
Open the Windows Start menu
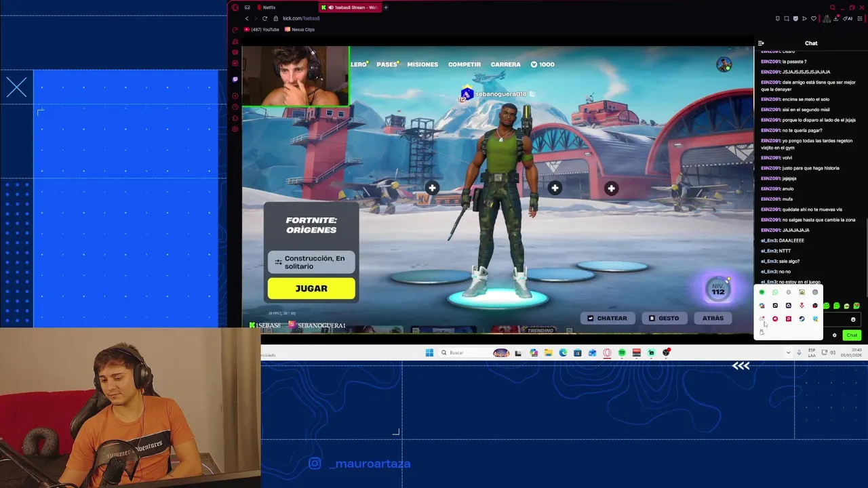point(429,352)
